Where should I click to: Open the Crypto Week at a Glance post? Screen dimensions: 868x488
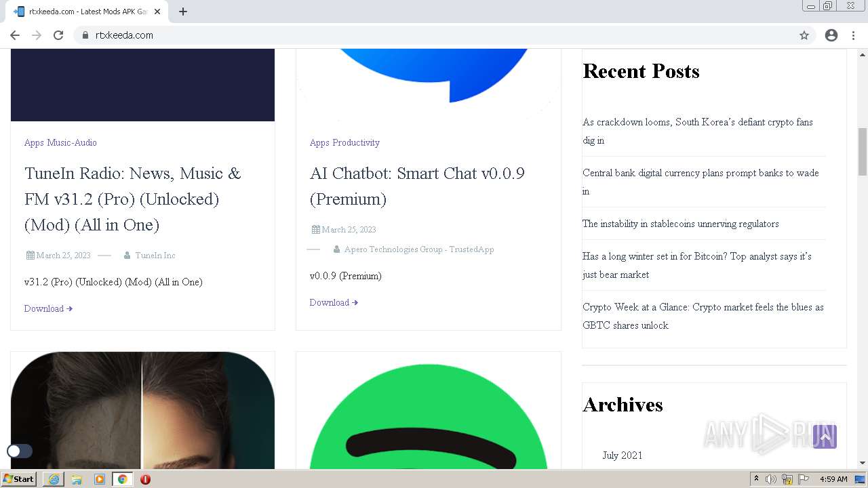click(x=703, y=316)
